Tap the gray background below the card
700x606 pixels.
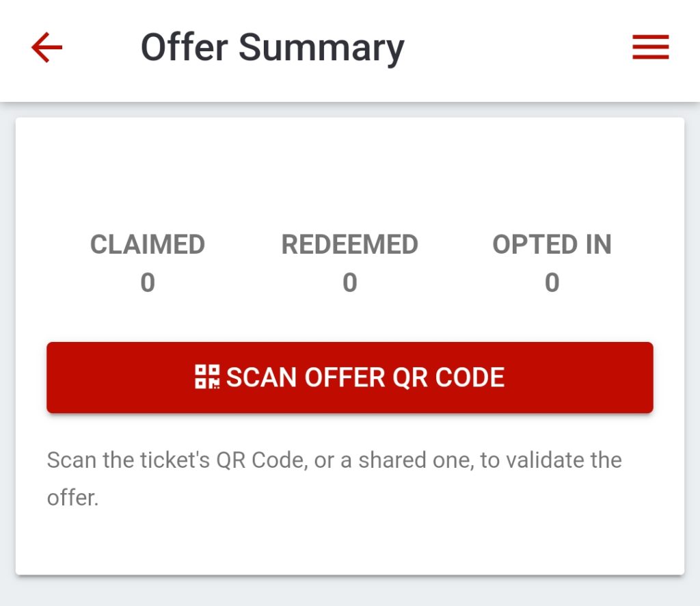click(350, 592)
